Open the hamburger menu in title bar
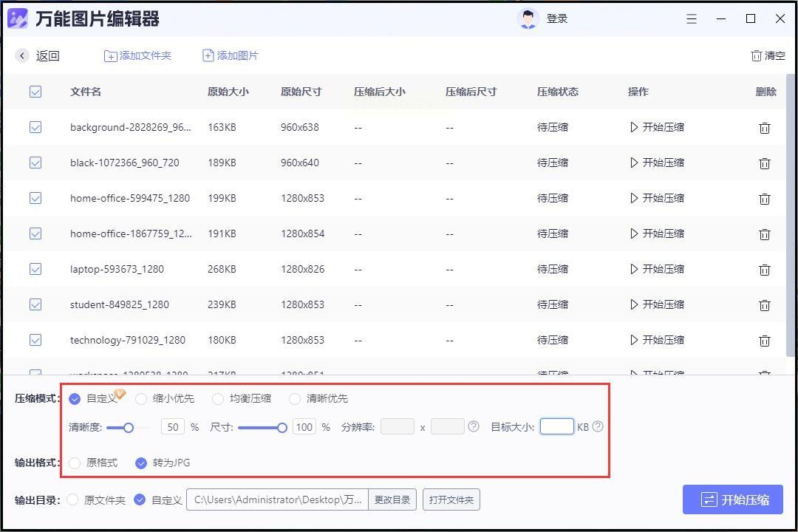The height and width of the screenshot is (532, 798). coord(691,18)
